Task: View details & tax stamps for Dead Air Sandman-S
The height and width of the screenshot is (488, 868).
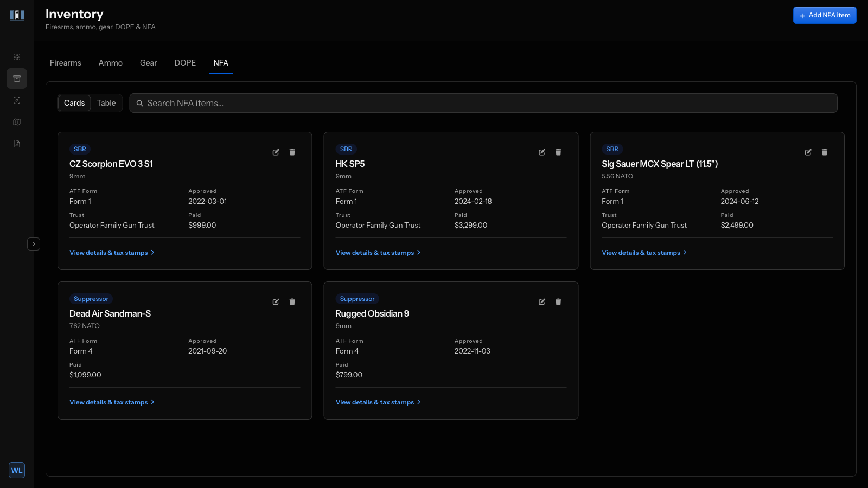Action: click(x=112, y=402)
